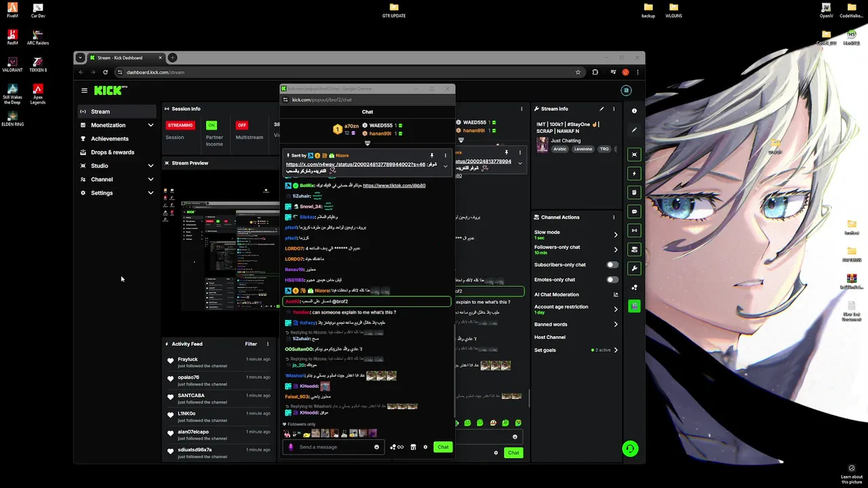Screen dimensions: 868x488
Task: Open FiveM desktop shortcut
Action: [x=12, y=10]
